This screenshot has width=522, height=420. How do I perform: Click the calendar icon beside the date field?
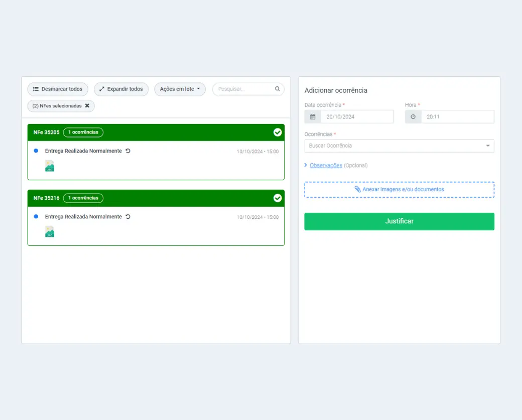[x=313, y=117]
